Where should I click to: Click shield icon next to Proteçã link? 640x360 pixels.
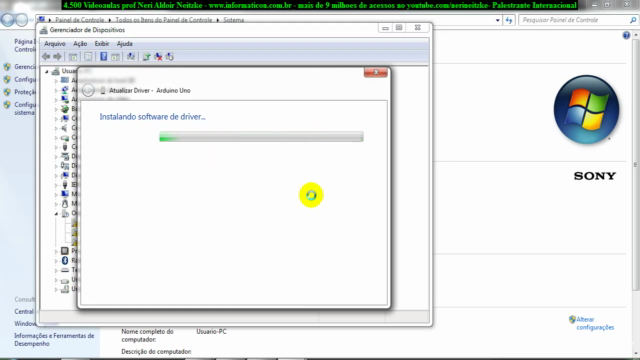click(x=7, y=92)
